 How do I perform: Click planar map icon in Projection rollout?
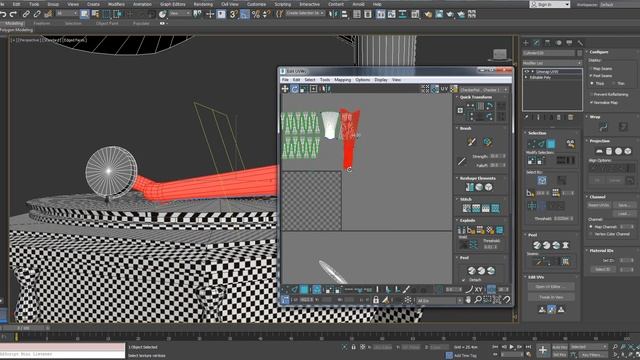599,151
